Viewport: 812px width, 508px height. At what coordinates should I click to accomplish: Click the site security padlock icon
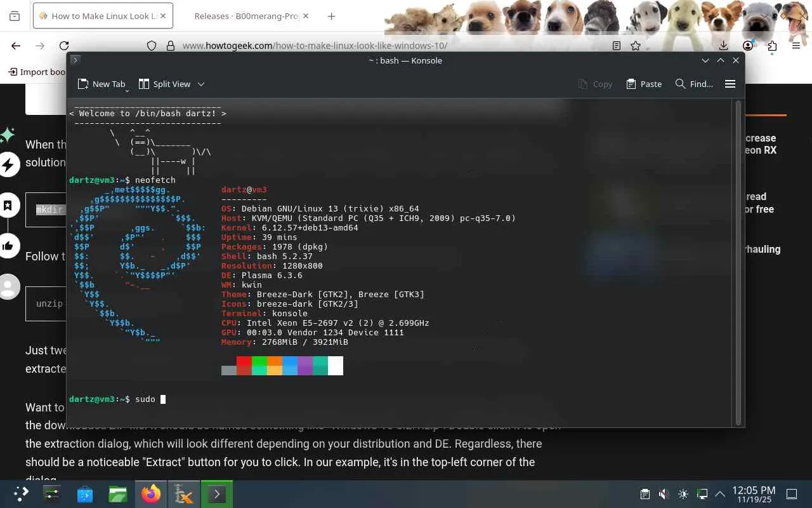[170, 46]
